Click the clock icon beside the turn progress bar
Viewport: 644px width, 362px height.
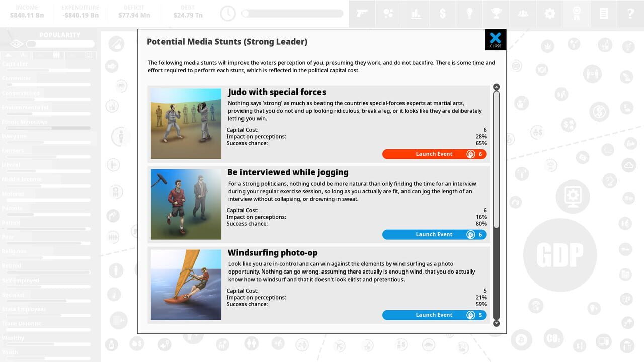[x=228, y=14]
